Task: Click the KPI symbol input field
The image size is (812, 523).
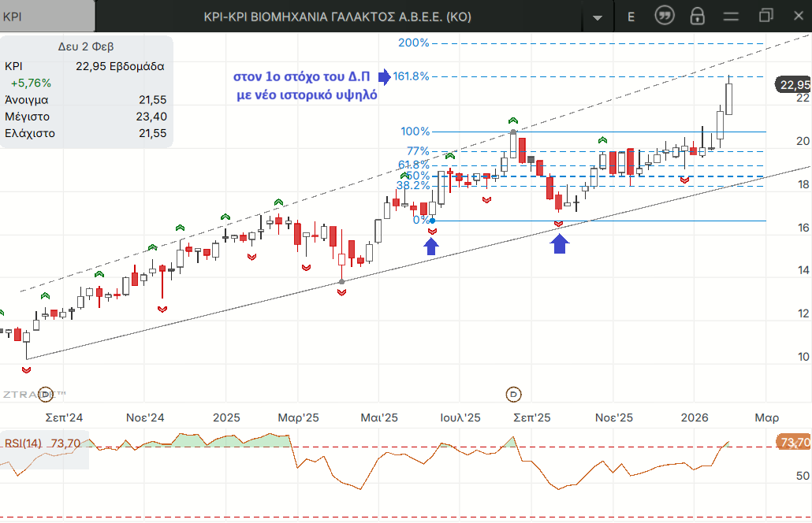Action: click(x=47, y=17)
